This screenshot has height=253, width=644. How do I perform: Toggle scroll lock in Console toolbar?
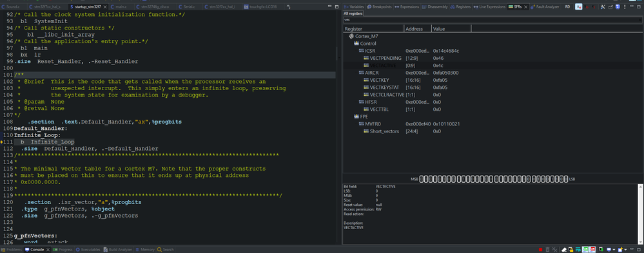pos(571,250)
